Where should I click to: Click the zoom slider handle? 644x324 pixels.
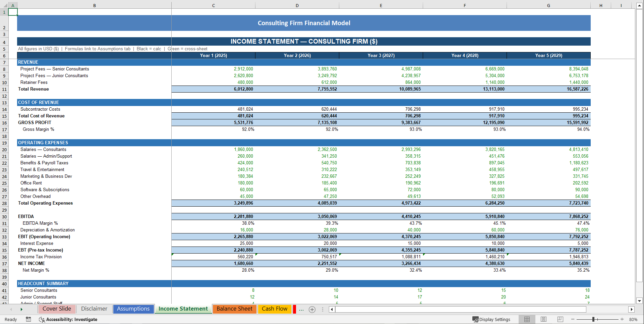pyautogui.click(x=594, y=319)
